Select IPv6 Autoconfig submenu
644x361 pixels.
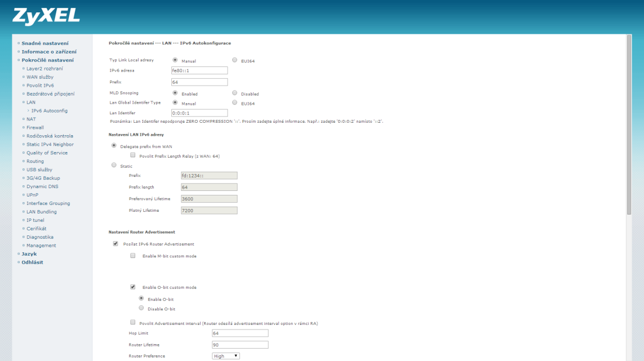(49, 110)
